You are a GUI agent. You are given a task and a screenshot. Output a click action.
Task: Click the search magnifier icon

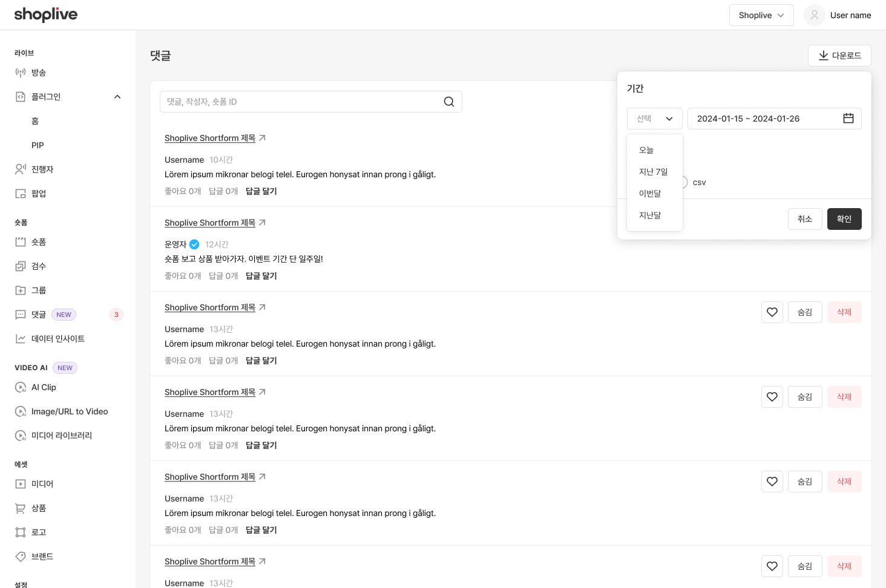tap(449, 102)
